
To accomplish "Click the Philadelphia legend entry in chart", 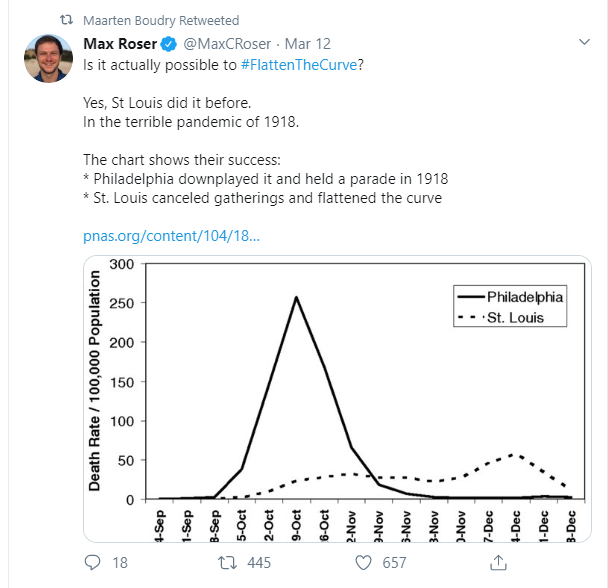I will tap(524, 297).
